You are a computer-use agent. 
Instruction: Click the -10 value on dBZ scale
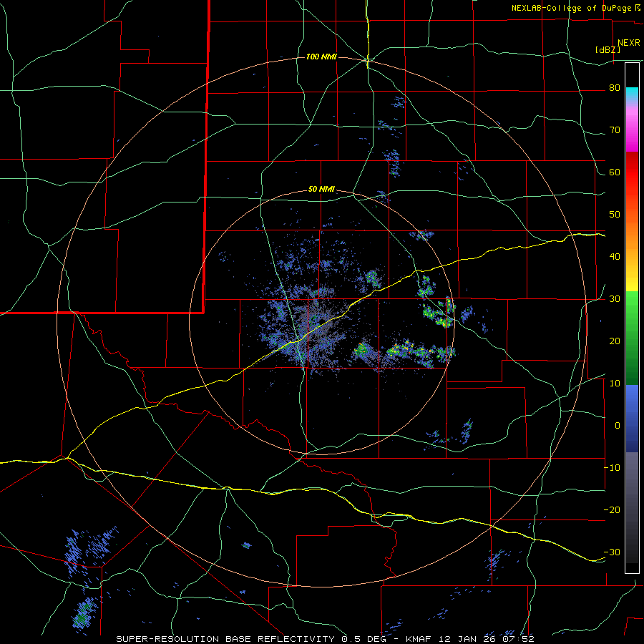[612, 467]
